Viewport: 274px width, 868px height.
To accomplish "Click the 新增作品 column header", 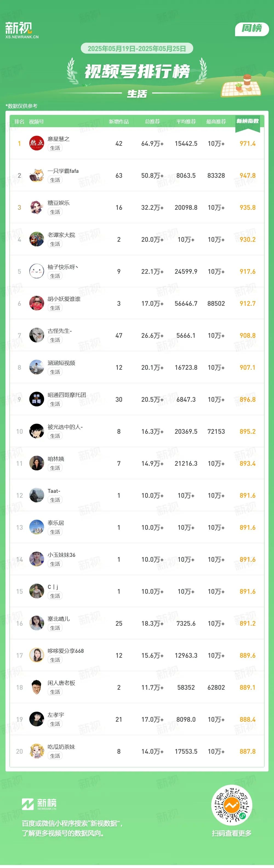I will coord(119,122).
